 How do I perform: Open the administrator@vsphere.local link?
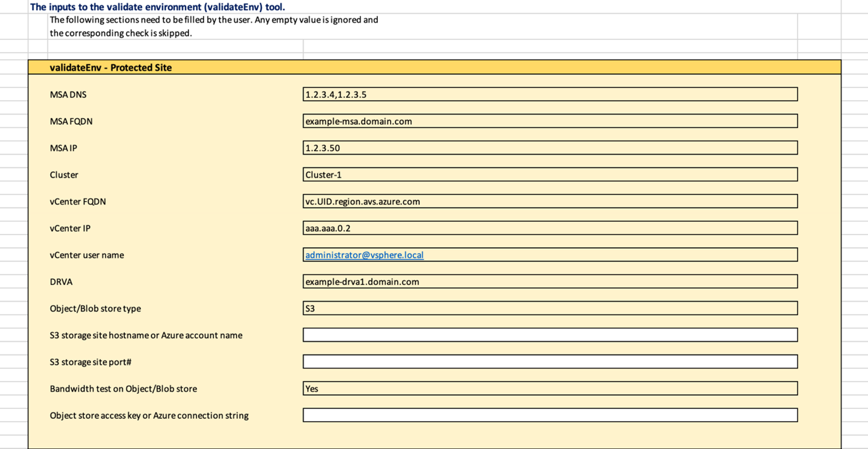(x=364, y=255)
